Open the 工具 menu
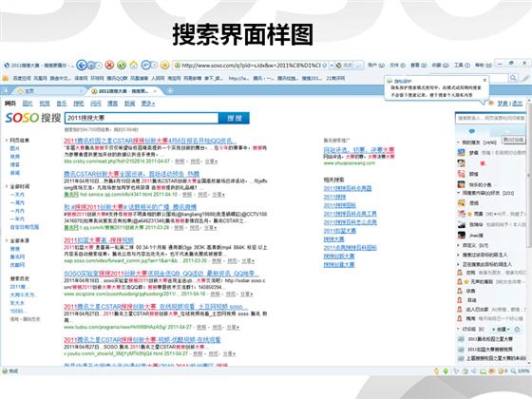The width and height of the screenshot is (532, 399). coord(462,65)
